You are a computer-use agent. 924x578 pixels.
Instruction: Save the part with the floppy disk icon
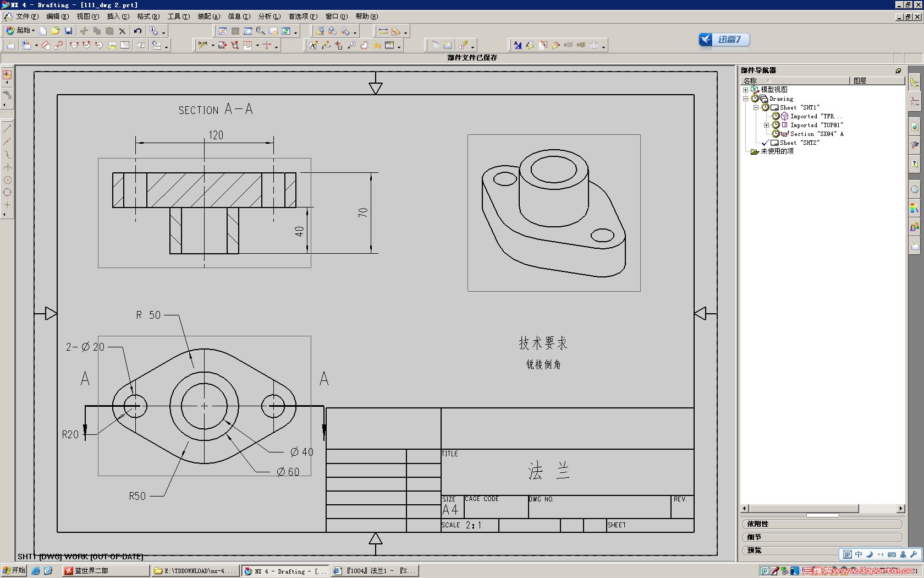coord(68,31)
